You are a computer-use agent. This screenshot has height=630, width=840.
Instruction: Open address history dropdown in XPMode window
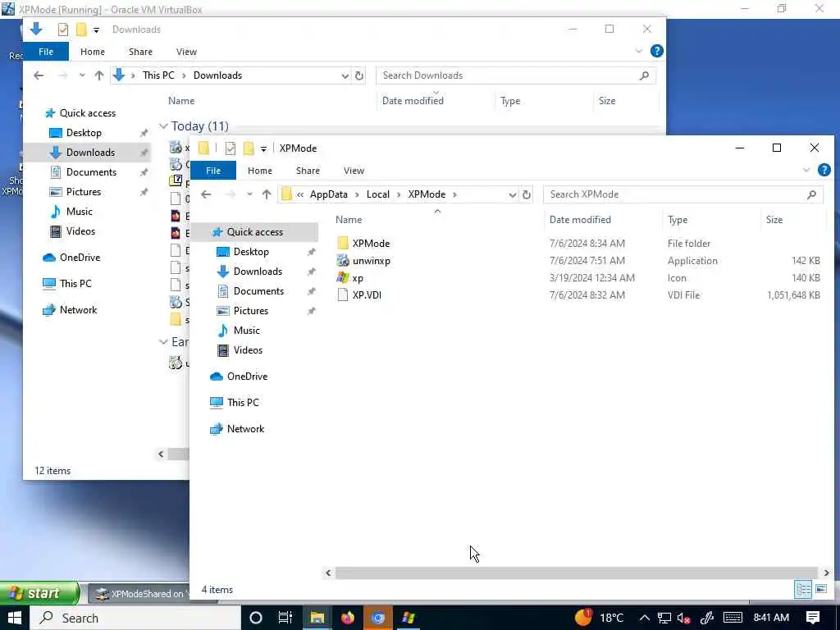(x=512, y=194)
